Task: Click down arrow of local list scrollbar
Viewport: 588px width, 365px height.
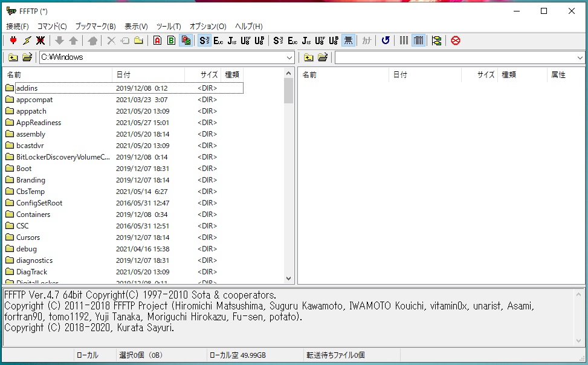Action: pos(288,279)
